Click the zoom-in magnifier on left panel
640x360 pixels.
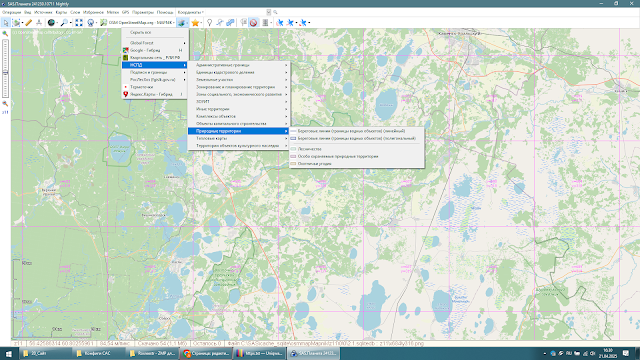click(x=5, y=34)
